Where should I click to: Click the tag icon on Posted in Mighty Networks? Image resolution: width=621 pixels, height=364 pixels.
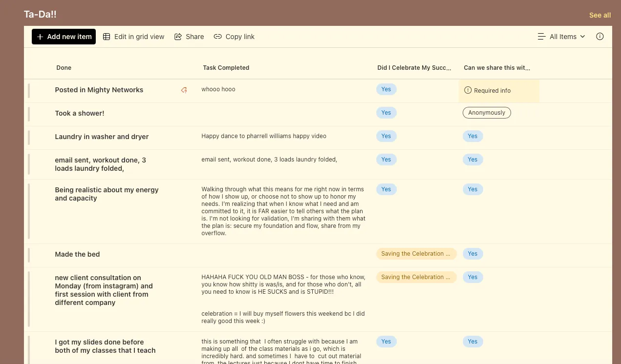click(184, 90)
